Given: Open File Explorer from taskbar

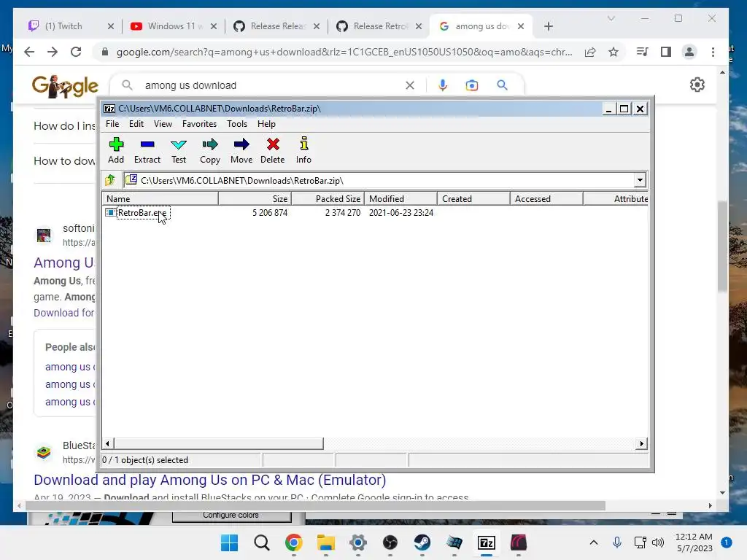Looking at the screenshot, I should pyautogui.click(x=326, y=542).
